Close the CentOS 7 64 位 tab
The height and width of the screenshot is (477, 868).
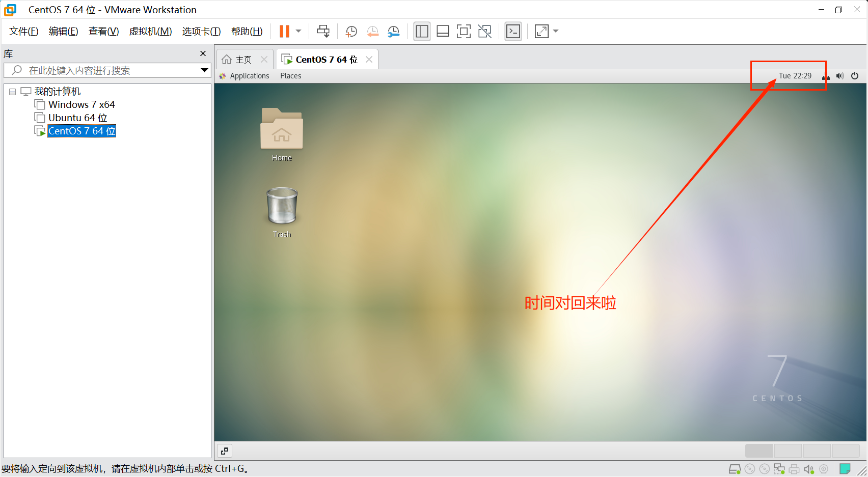click(x=369, y=59)
